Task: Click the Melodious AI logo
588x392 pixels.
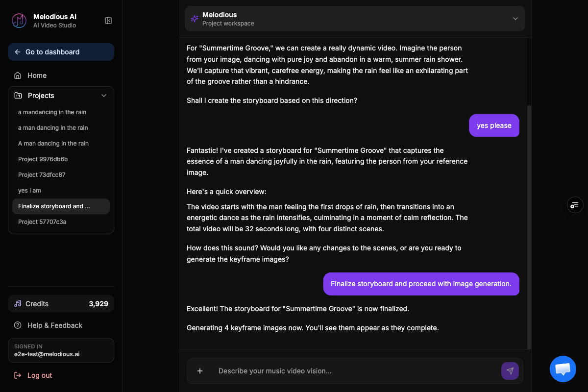Action: [19, 21]
